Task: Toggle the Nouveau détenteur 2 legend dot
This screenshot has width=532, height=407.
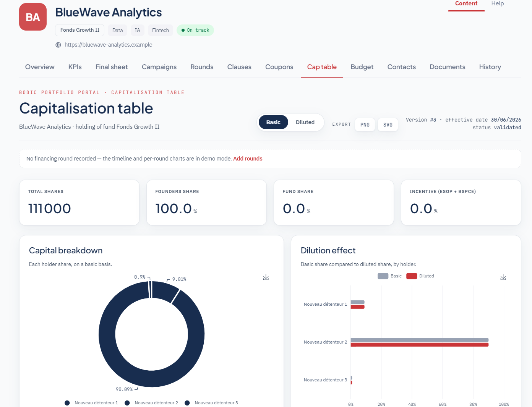Action: point(127,403)
